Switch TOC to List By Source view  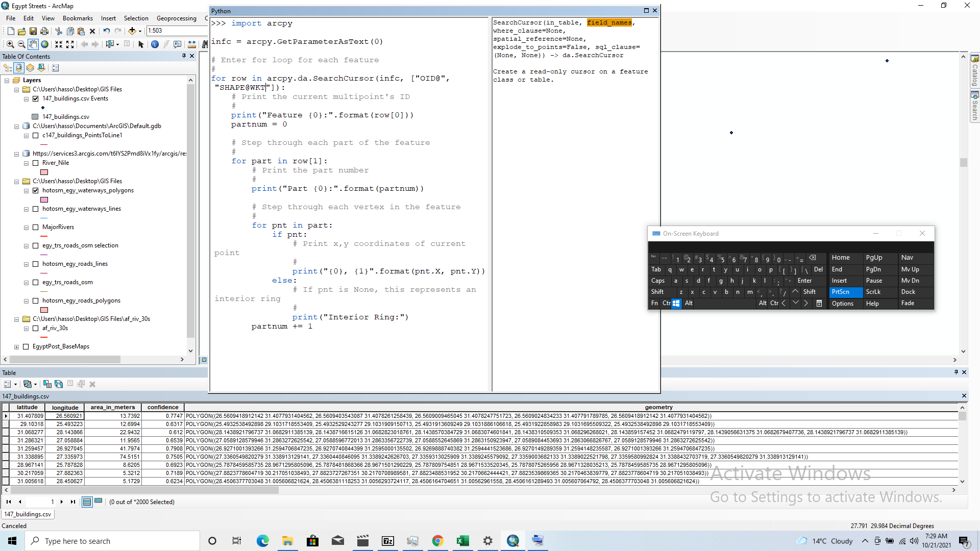18,67
